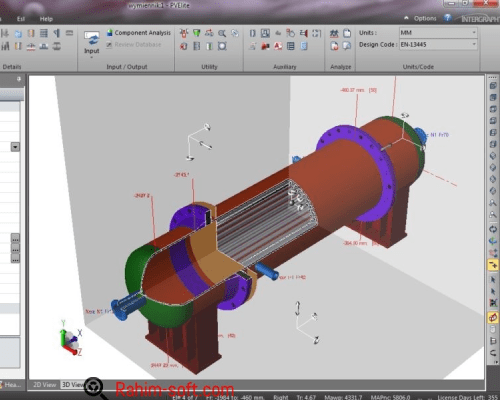This screenshot has height=400, width=500.
Task: Toggle the yellow highlighted arrow tool on right toolbar
Action: point(493,265)
